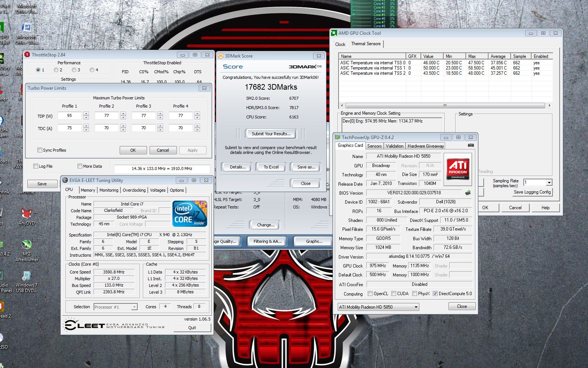Open the AnyDVD desktop icon

[26, 215]
